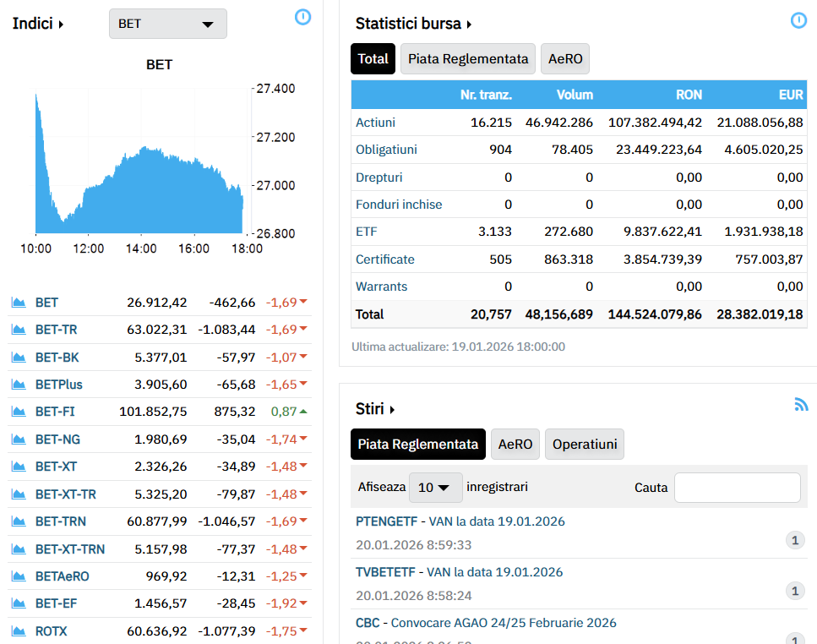The height and width of the screenshot is (644, 817).
Task: Click the chart icon next to BET-NG
Action: pos(18,439)
